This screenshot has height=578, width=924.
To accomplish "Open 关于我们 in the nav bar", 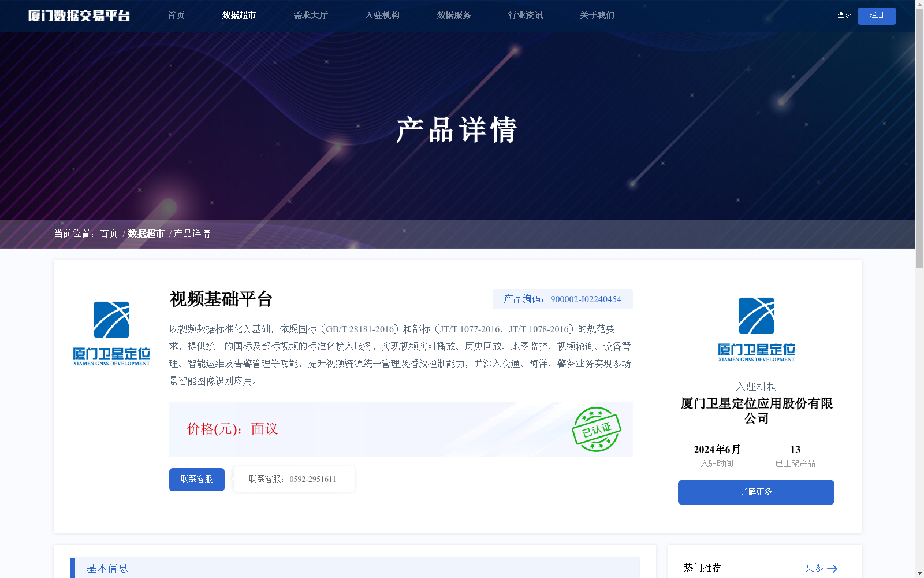I will click(x=597, y=16).
